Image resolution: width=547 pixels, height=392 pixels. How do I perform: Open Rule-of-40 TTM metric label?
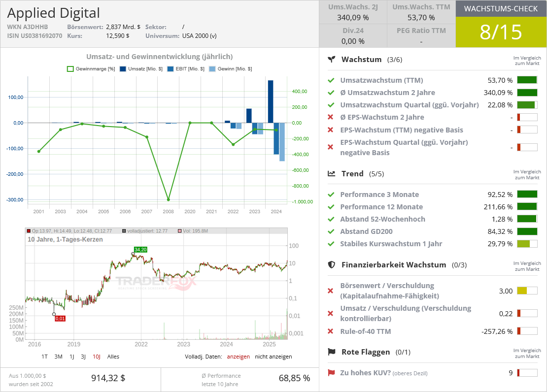(366, 331)
